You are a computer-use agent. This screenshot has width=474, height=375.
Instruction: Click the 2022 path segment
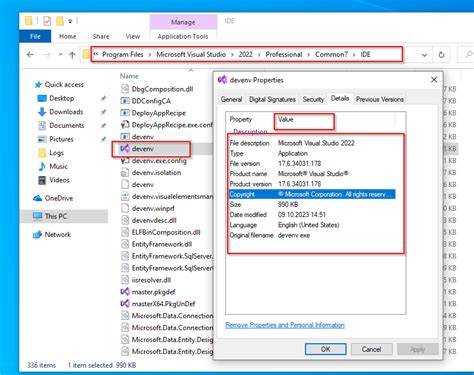(245, 54)
